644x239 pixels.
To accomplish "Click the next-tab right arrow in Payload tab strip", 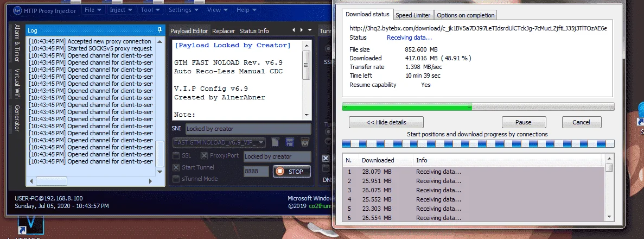I will point(302,30).
